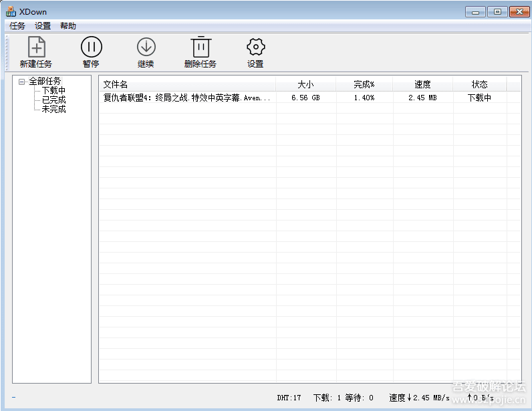Image resolution: width=532 pixels, height=411 pixels.
Task: Click the 速度 column header
Action: (x=422, y=84)
